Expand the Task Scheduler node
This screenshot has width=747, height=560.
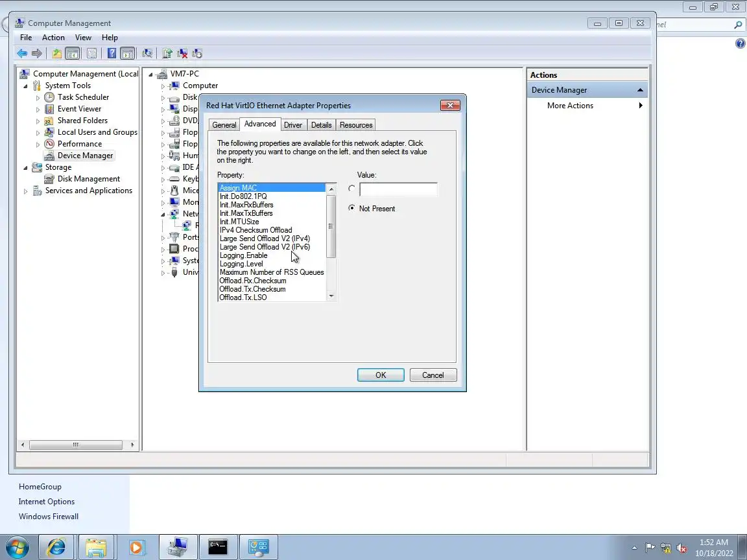point(38,98)
